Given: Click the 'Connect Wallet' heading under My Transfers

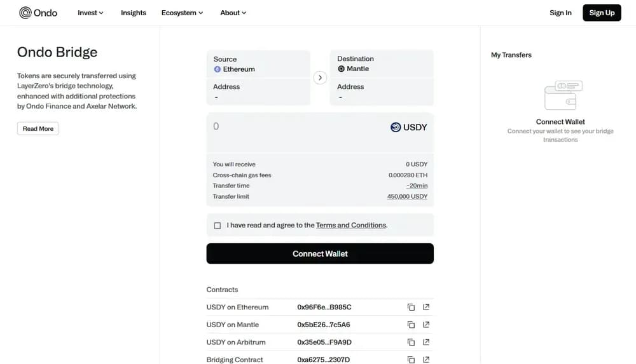Looking at the screenshot, I should 560,121.
